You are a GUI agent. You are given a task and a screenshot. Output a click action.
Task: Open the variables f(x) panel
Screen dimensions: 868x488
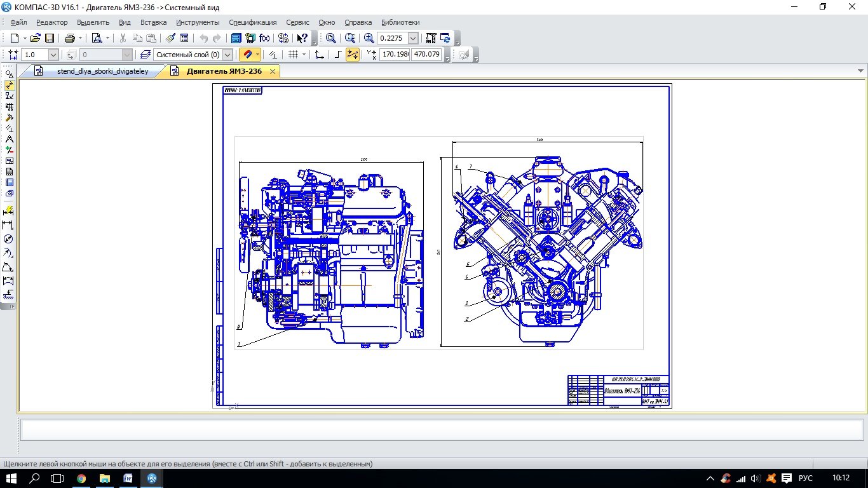(264, 38)
